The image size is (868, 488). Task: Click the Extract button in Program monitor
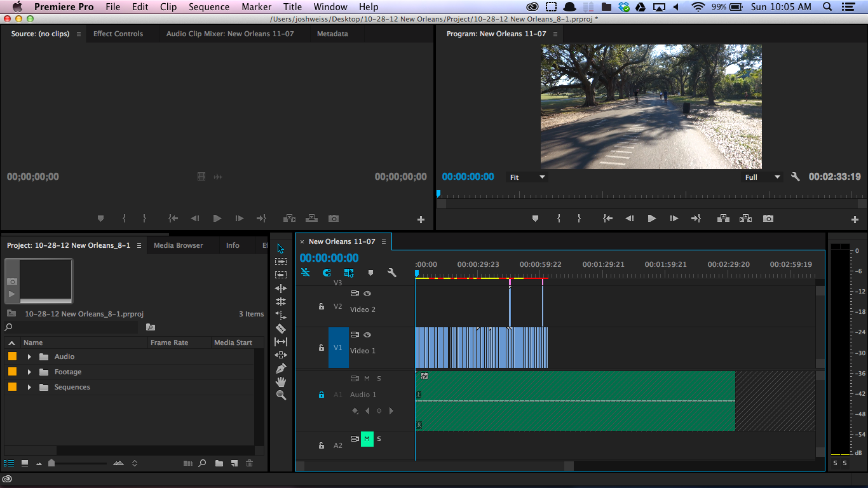pos(746,219)
